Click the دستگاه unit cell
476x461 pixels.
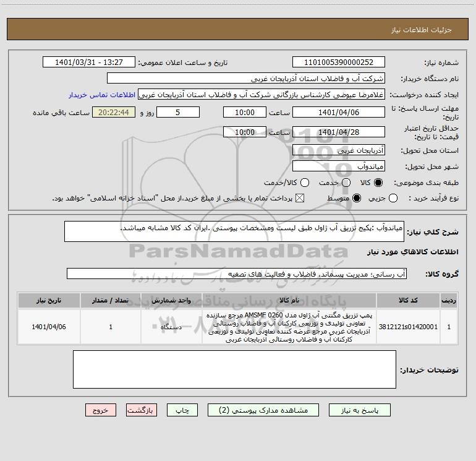point(171,327)
